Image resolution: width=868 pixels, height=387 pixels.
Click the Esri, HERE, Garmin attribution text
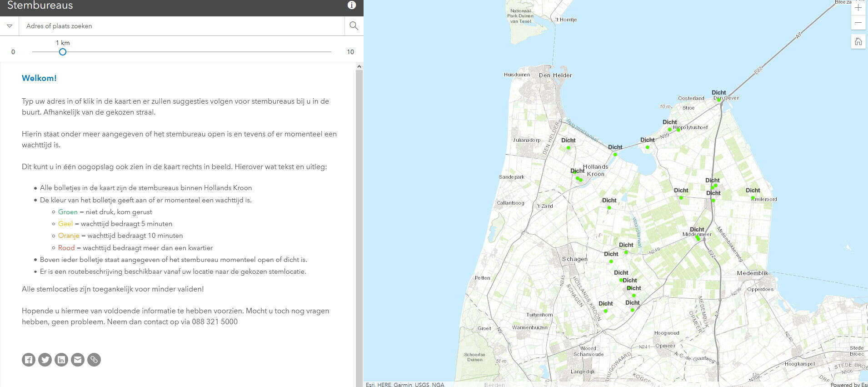tap(405, 385)
